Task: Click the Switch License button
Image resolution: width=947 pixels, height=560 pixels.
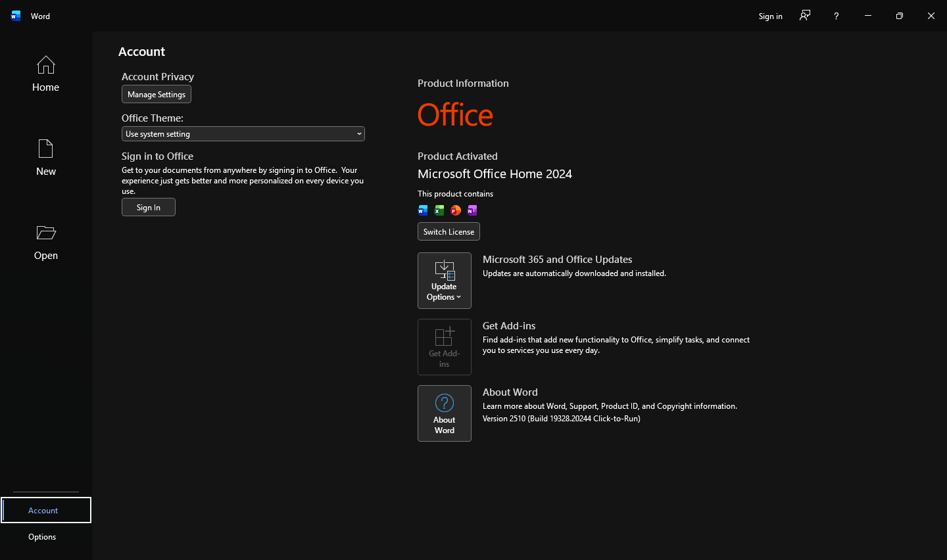Action: (449, 232)
